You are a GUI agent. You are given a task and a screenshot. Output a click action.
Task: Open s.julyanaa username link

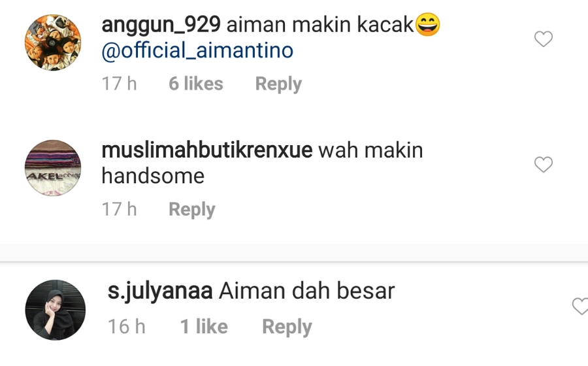click(x=160, y=291)
